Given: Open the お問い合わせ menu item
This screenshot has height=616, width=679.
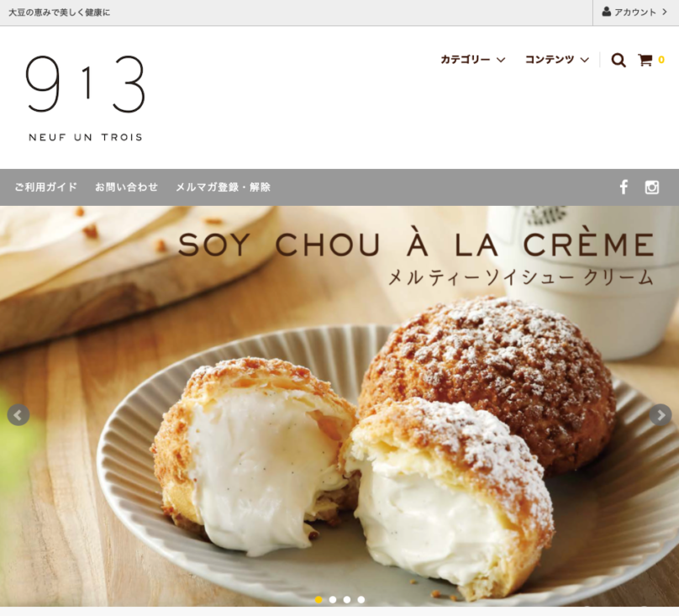Looking at the screenshot, I should 126,187.
